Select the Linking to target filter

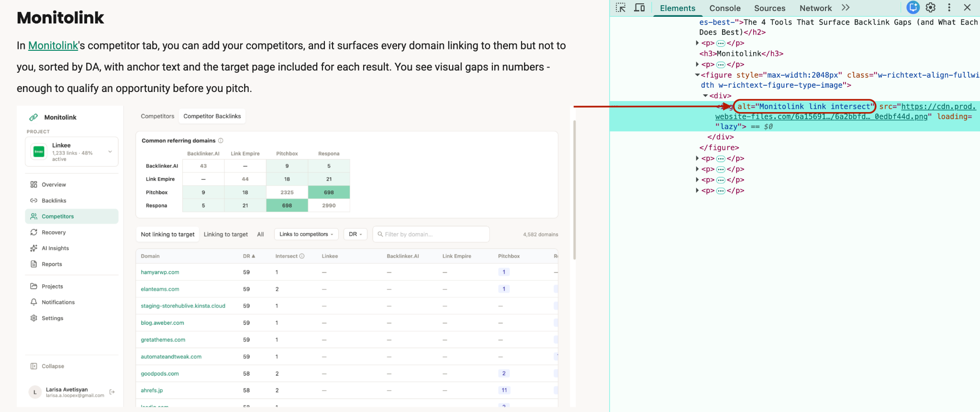point(226,234)
